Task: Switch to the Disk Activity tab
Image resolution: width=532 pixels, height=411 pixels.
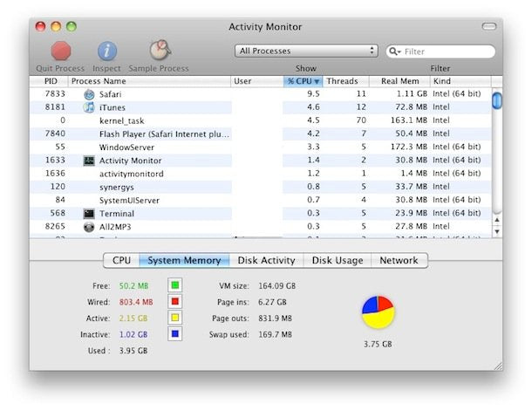Action: pyautogui.click(x=266, y=260)
